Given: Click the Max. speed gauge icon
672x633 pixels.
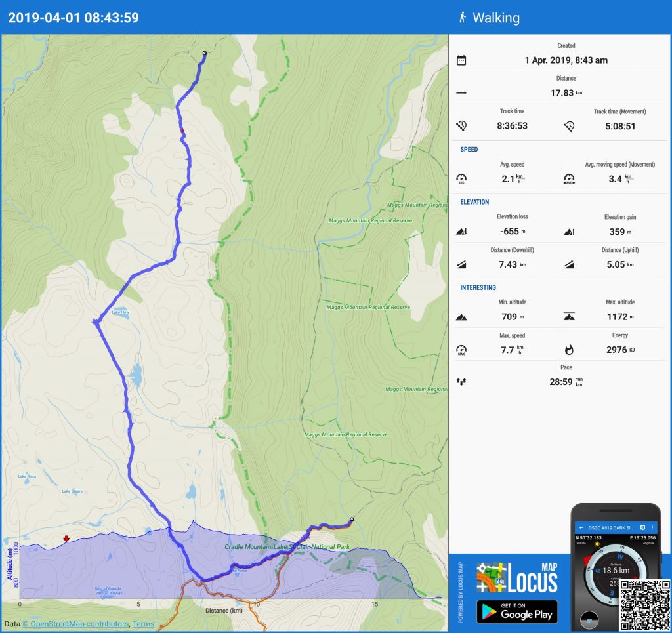Looking at the screenshot, I should pyautogui.click(x=461, y=350).
